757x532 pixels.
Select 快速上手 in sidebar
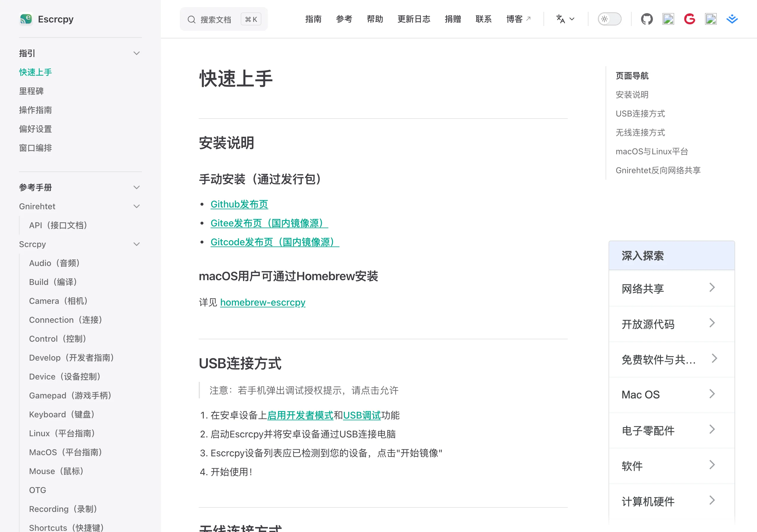tap(35, 72)
